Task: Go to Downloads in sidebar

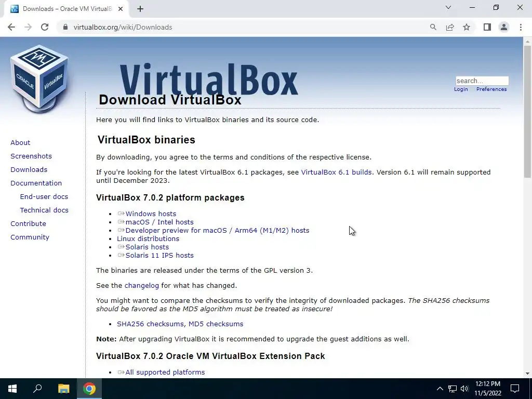Action: click(29, 170)
